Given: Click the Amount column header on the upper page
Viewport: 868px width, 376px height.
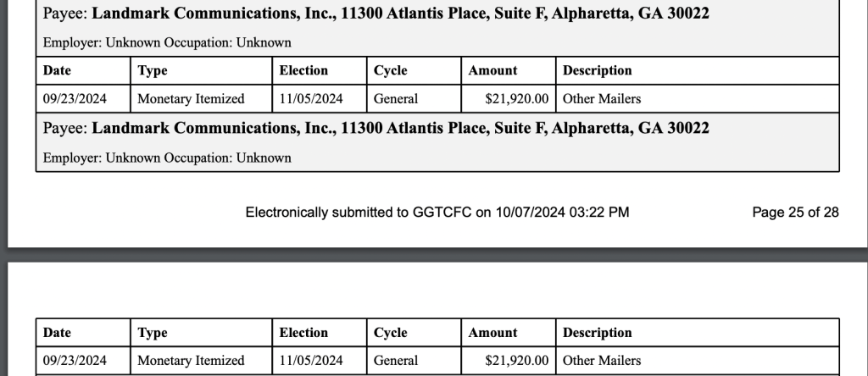Looking at the screenshot, I should point(492,70).
